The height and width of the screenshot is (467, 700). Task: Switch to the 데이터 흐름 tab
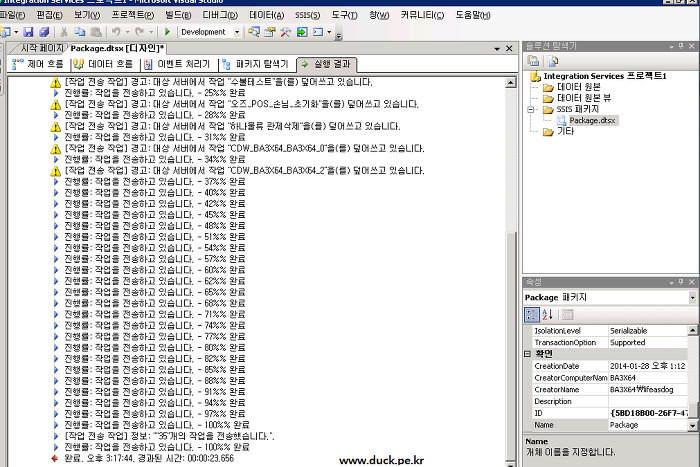coord(104,64)
